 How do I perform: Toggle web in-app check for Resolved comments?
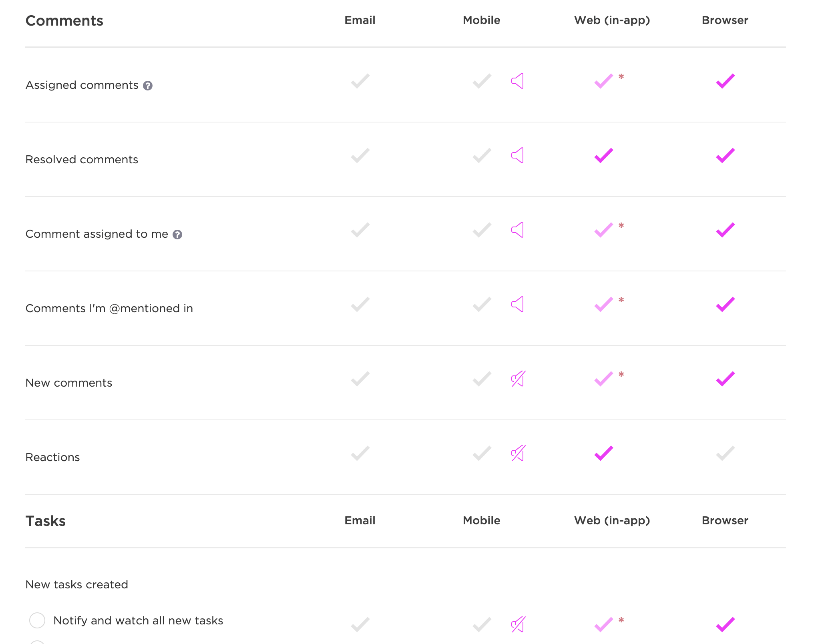click(603, 156)
